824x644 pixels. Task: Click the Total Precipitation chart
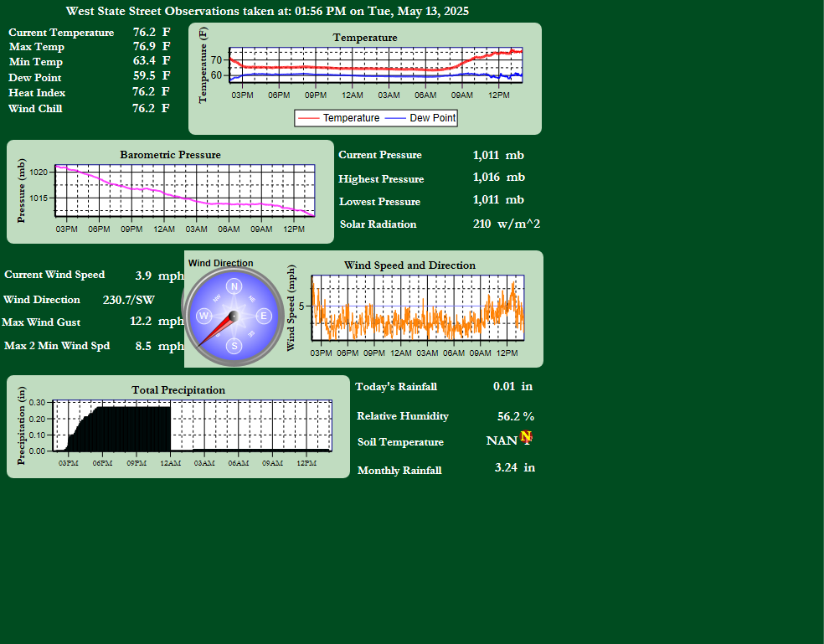(x=178, y=426)
